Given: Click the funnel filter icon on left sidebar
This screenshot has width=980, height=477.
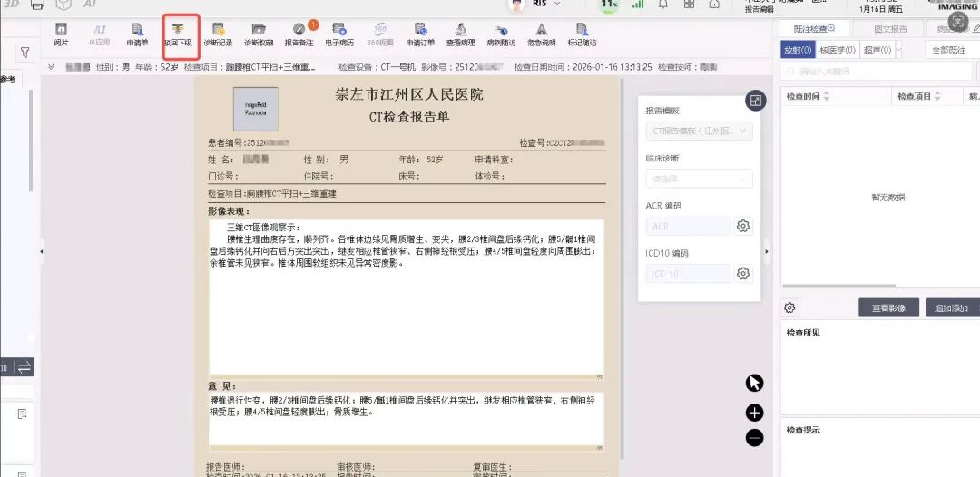Looking at the screenshot, I should [24, 53].
